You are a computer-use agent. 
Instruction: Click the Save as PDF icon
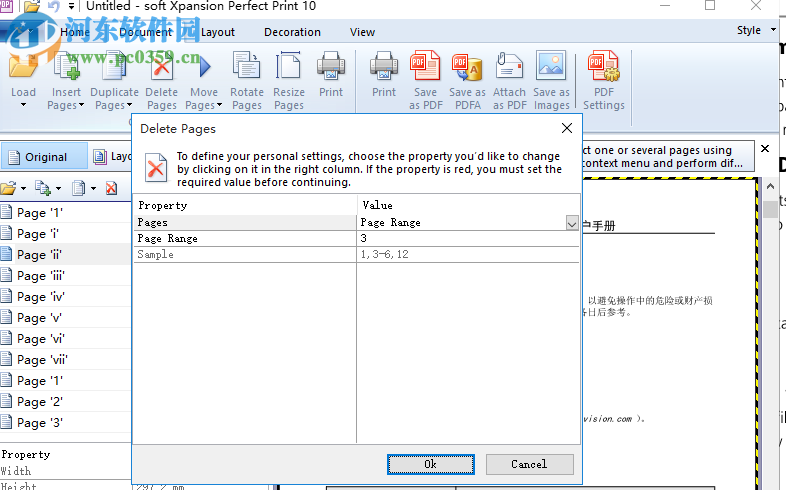(x=425, y=67)
